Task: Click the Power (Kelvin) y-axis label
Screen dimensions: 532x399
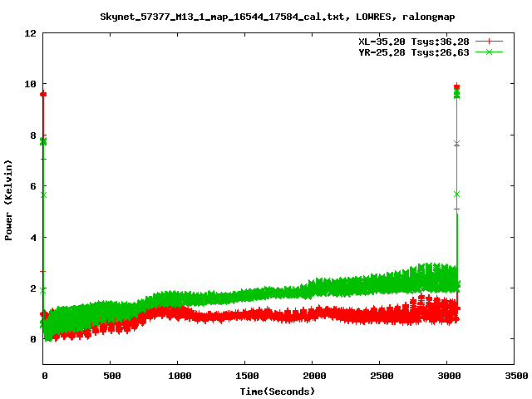Action: 8,200
